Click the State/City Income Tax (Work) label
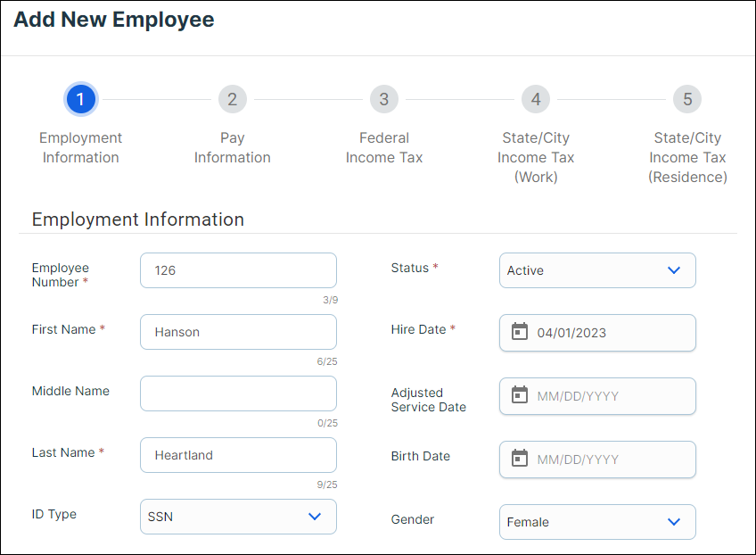The width and height of the screenshot is (756, 555). (x=535, y=157)
